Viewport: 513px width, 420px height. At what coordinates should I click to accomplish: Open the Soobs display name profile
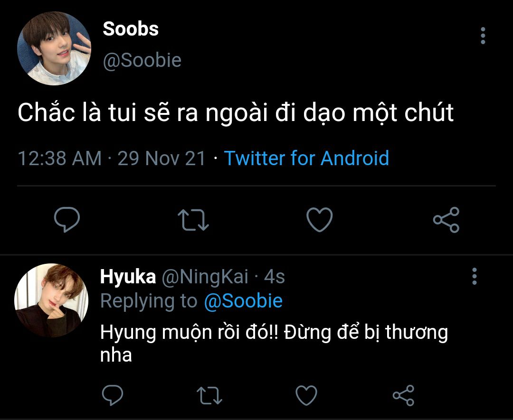pos(131,29)
